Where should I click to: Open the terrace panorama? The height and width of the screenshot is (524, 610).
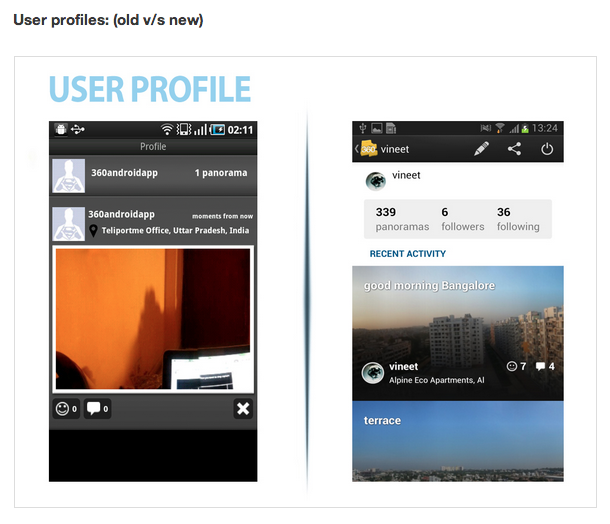point(458,442)
